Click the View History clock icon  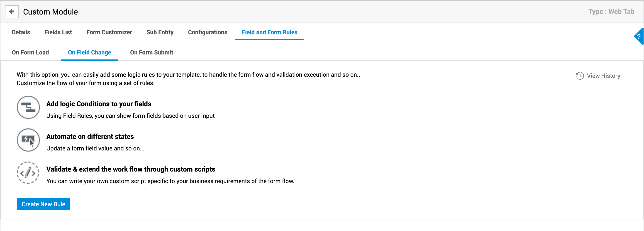tap(580, 76)
